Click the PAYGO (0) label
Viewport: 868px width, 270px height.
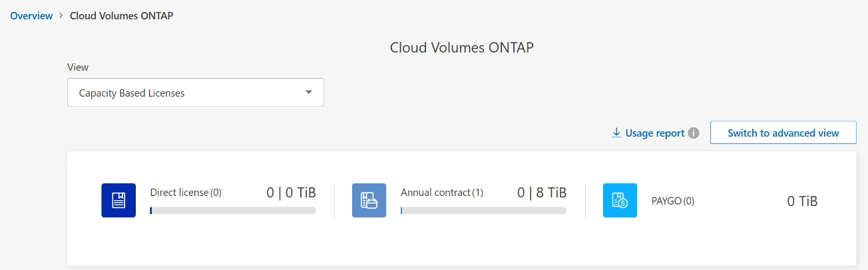pos(672,201)
